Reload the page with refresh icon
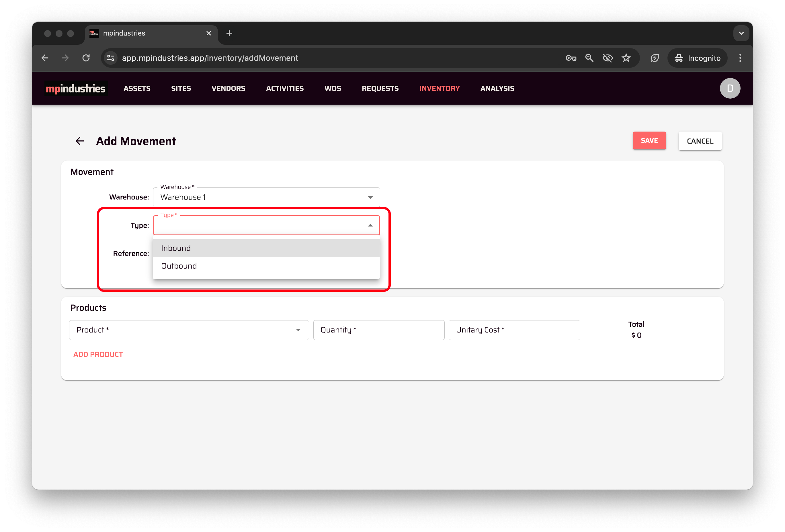The height and width of the screenshot is (532, 785). click(86, 58)
